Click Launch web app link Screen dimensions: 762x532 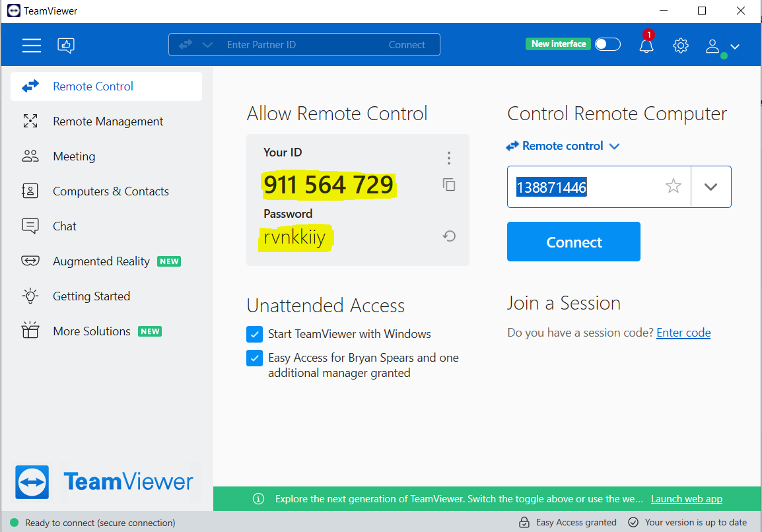[686, 499]
